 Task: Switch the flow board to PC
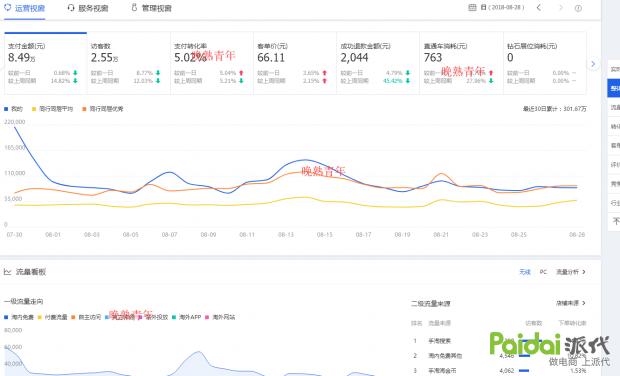point(543,272)
